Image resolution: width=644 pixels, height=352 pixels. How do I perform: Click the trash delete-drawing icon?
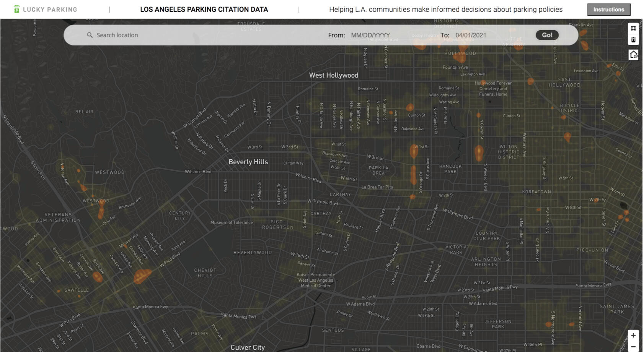(x=633, y=40)
